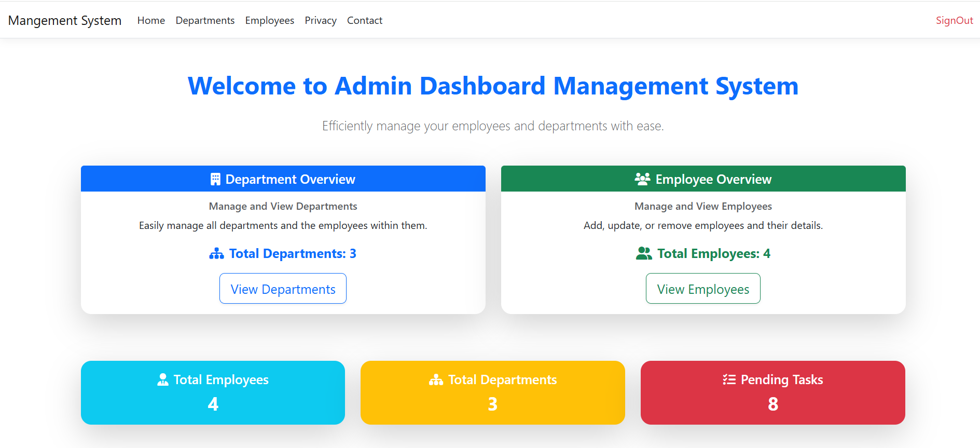Open the Home page from the navbar
The height and width of the screenshot is (448, 980).
pyautogui.click(x=151, y=20)
